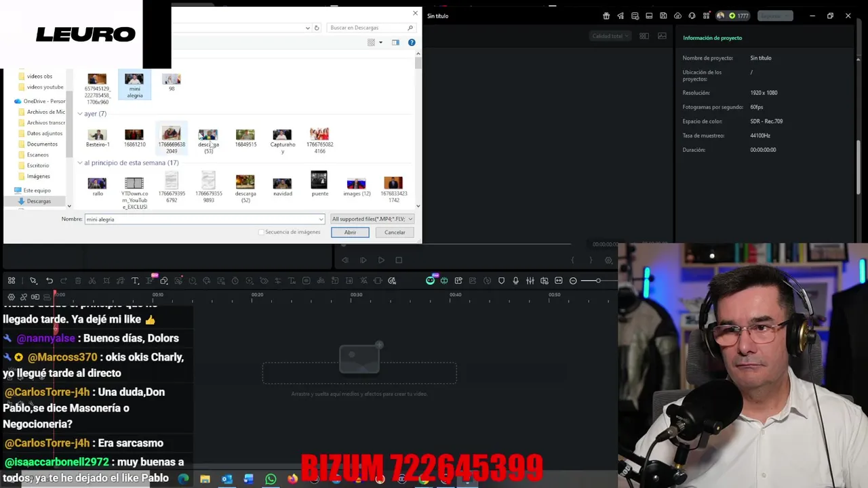Open cloud upload icon in title bar
The height and width of the screenshot is (488, 868).
677,16
